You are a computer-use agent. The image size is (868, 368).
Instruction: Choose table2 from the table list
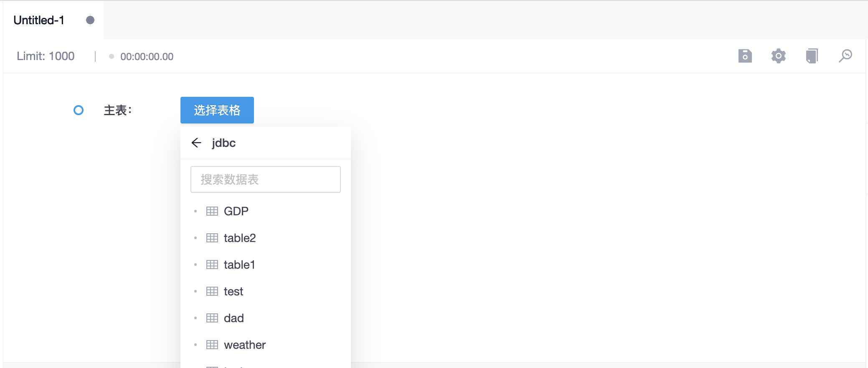coord(240,238)
